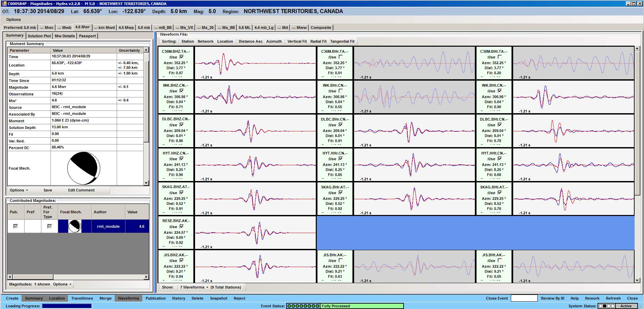Enable Use checkbox for C36M.BHr.TA
The height and width of the screenshot is (309, 644).
[340, 57]
